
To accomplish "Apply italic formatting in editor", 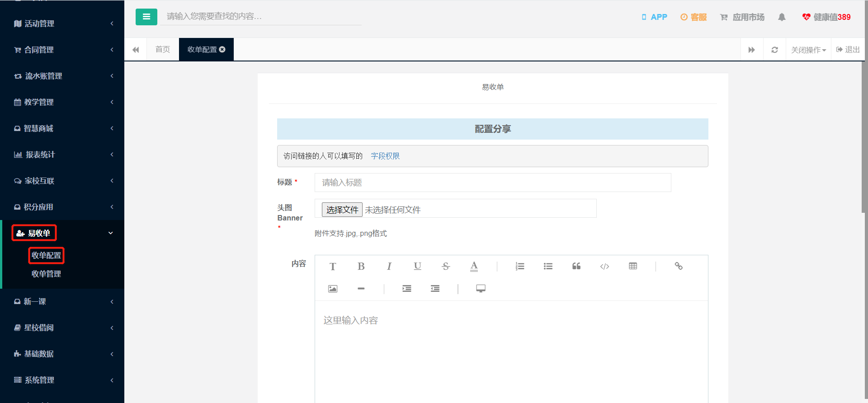I will [x=389, y=266].
